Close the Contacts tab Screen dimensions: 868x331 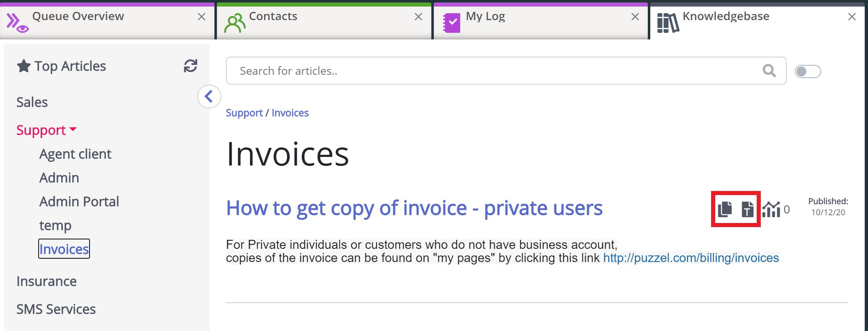coord(418,17)
